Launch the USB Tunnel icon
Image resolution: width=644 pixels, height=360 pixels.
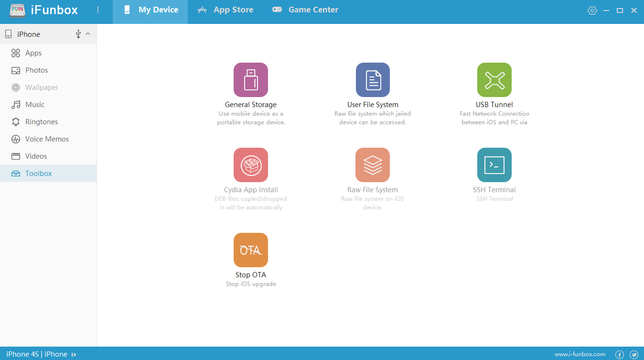494,80
